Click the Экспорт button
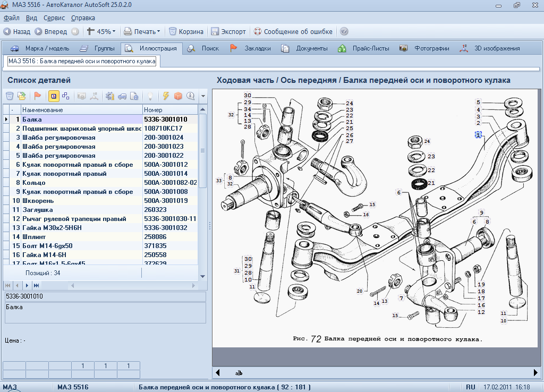This screenshot has height=392, width=544. point(228,31)
